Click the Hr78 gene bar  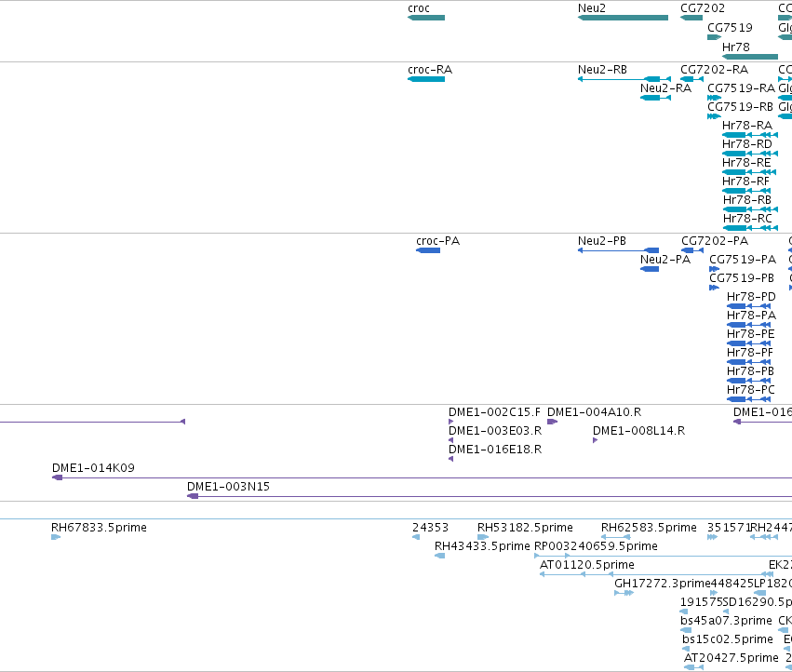click(x=750, y=57)
